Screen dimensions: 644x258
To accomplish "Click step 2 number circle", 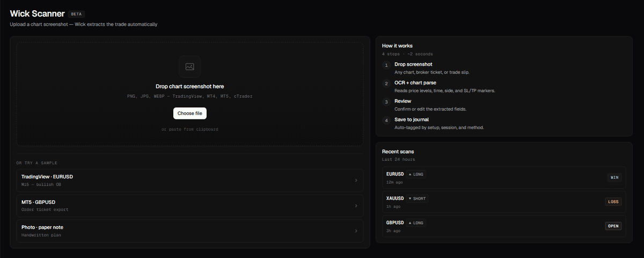I will click(386, 84).
